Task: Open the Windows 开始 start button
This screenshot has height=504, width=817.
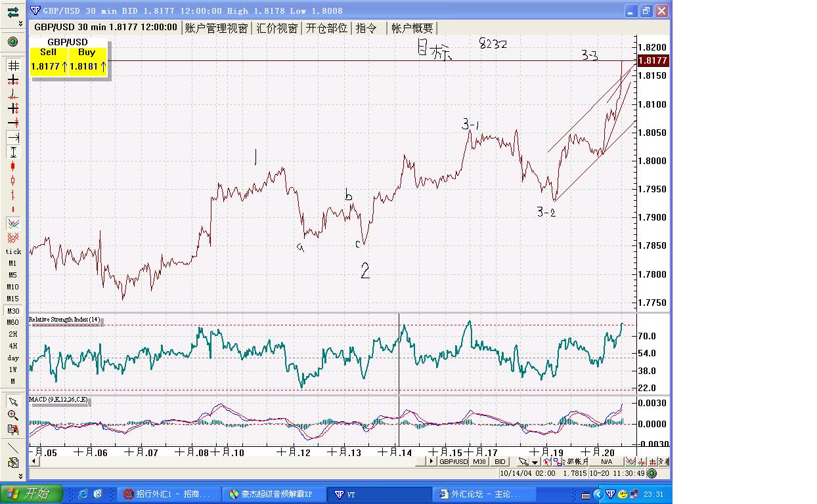Action: point(32,493)
